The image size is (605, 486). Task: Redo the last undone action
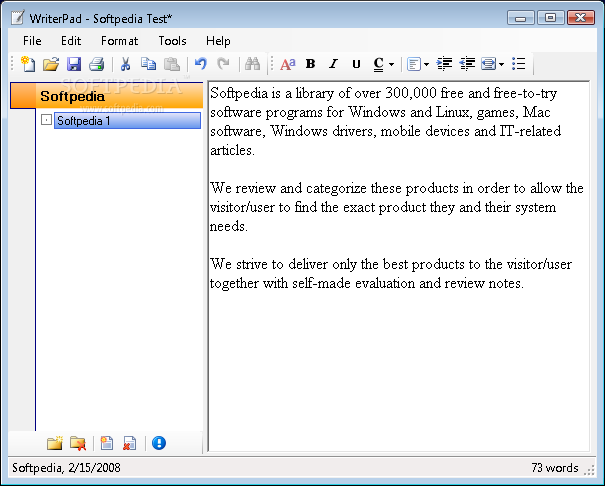pos(223,64)
